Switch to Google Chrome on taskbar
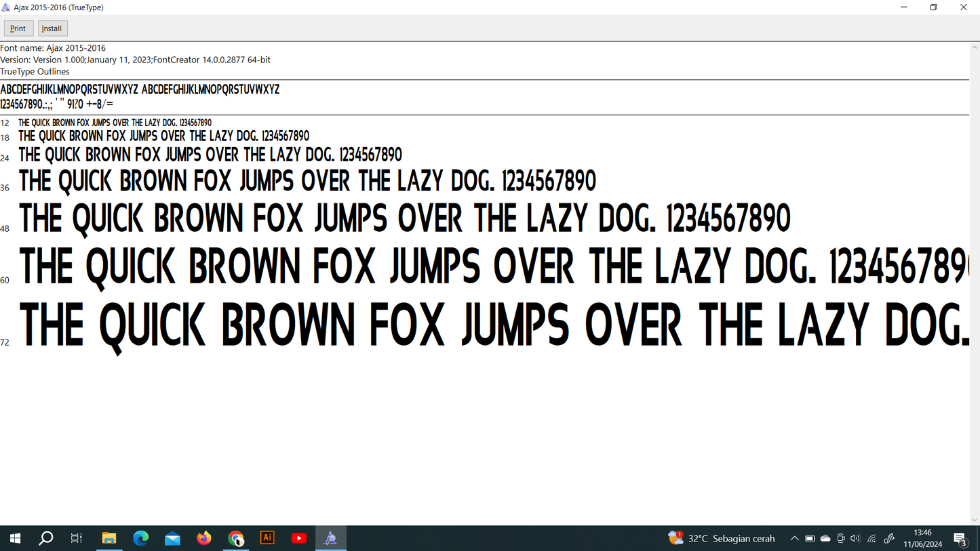 [236, 538]
